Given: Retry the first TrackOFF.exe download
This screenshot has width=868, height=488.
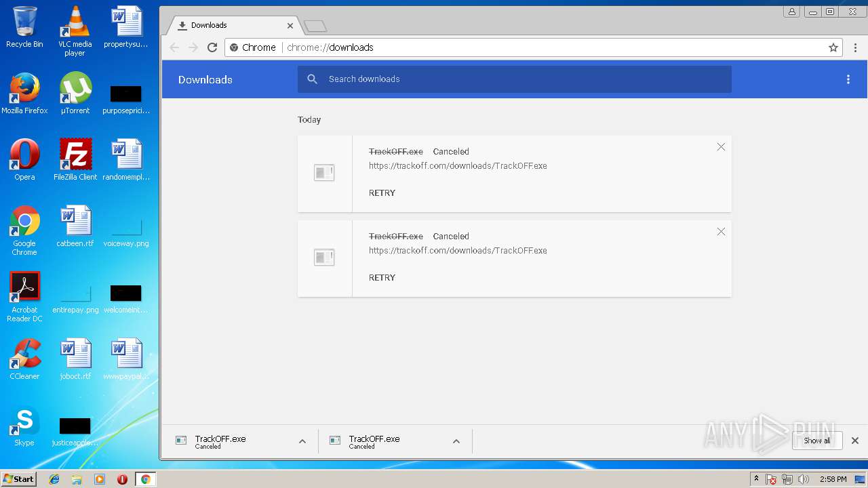Looking at the screenshot, I should click(382, 193).
